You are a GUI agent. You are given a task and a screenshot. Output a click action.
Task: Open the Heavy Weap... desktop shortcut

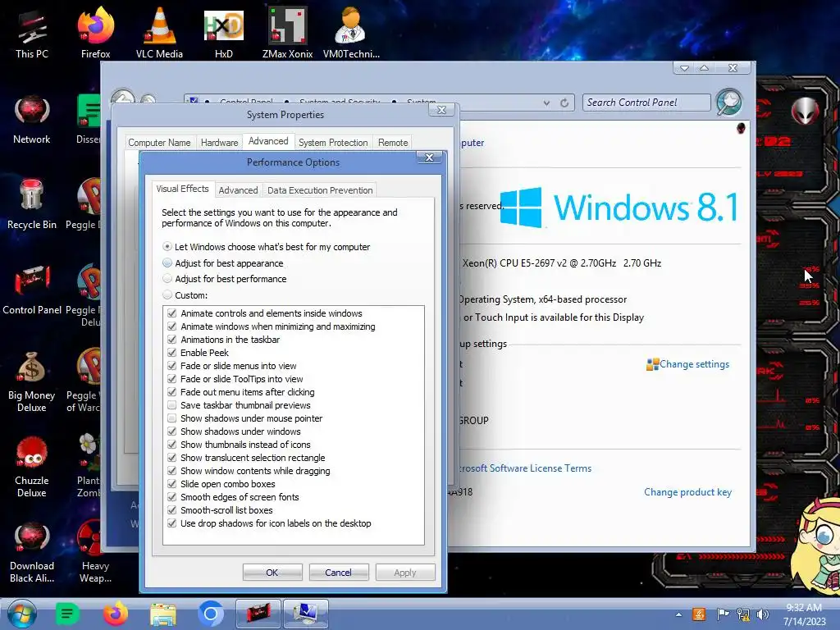[95, 552]
